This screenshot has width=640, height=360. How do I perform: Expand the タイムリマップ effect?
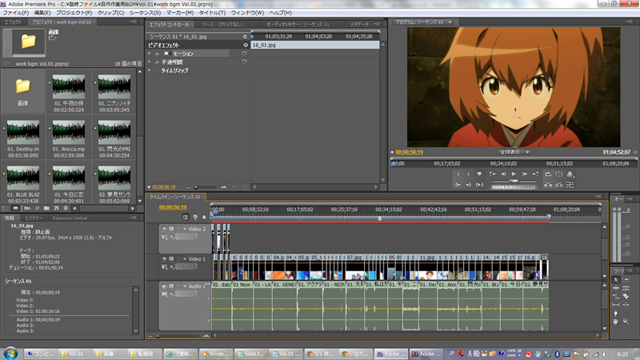click(149, 70)
